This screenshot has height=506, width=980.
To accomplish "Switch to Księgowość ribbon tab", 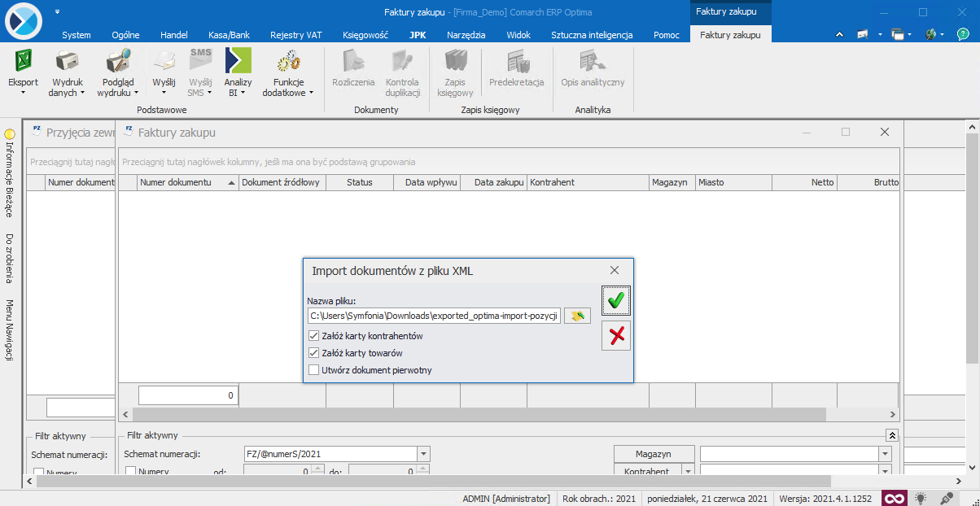I will [x=365, y=35].
